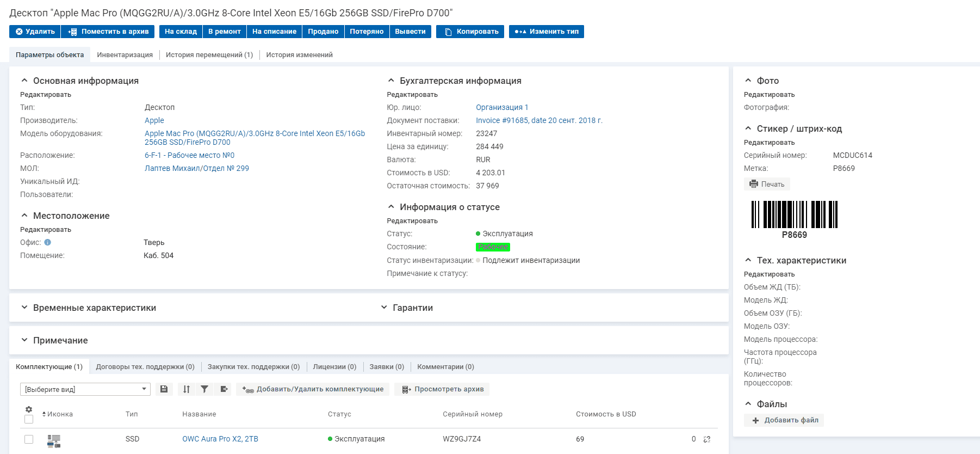Viewport: 980px width, 454px height.
Task: Click the Печать printer button
Action: point(767,184)
